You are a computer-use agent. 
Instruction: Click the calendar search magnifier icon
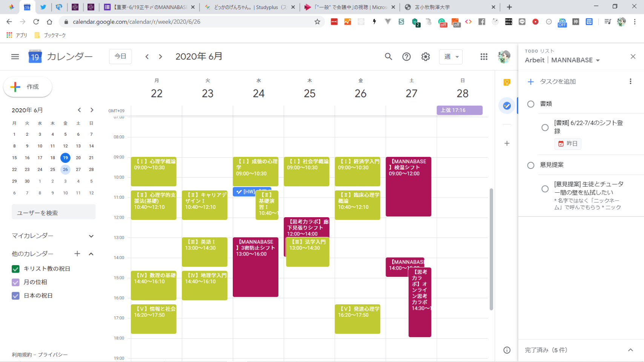388,57
